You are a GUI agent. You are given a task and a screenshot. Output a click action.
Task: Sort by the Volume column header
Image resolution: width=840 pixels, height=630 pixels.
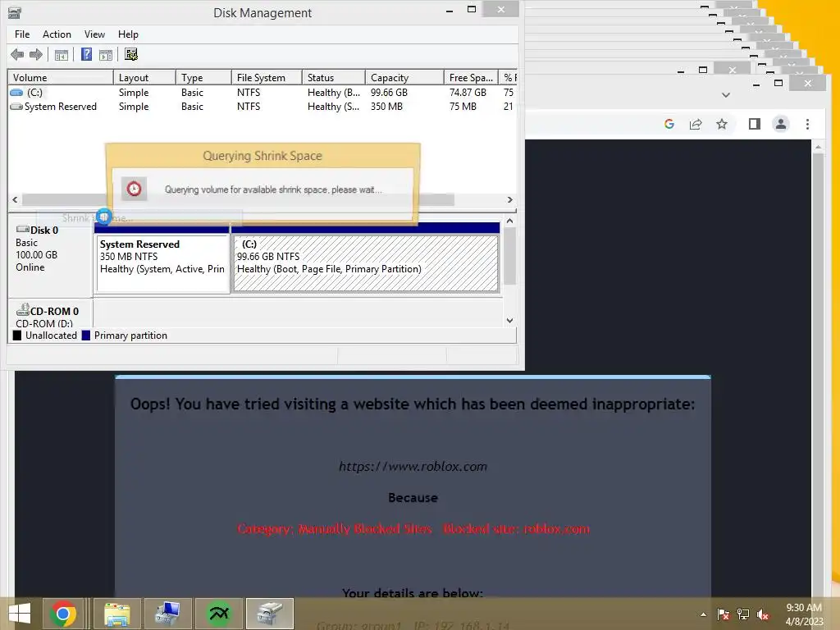point(60,78)
